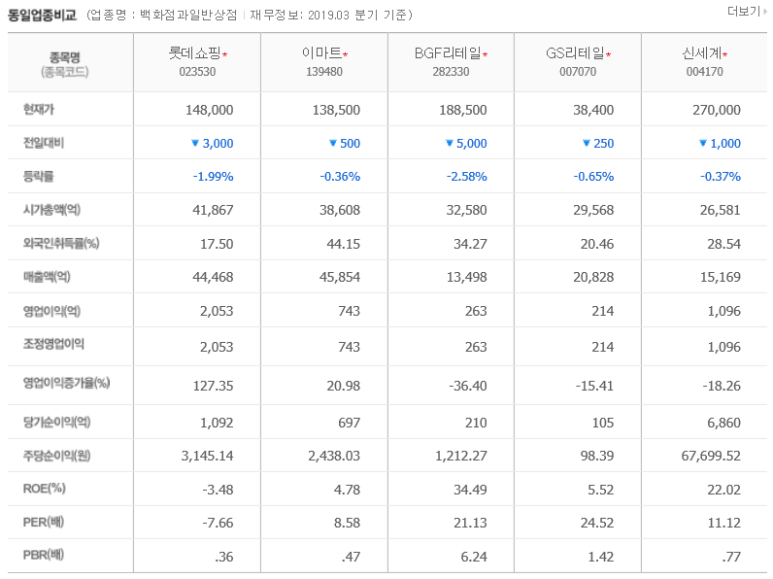773x579 pixels.
Task: Click ROE value -3.48
Action: 217,490
